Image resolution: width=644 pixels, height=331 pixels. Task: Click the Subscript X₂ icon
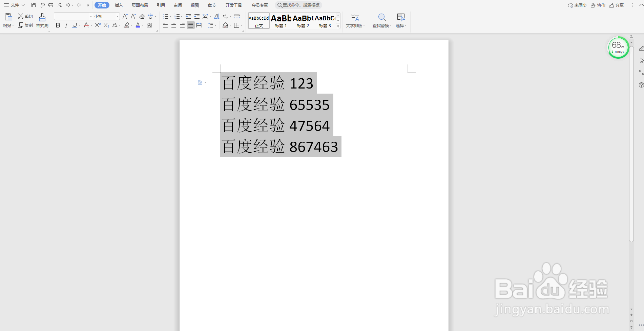106,25
